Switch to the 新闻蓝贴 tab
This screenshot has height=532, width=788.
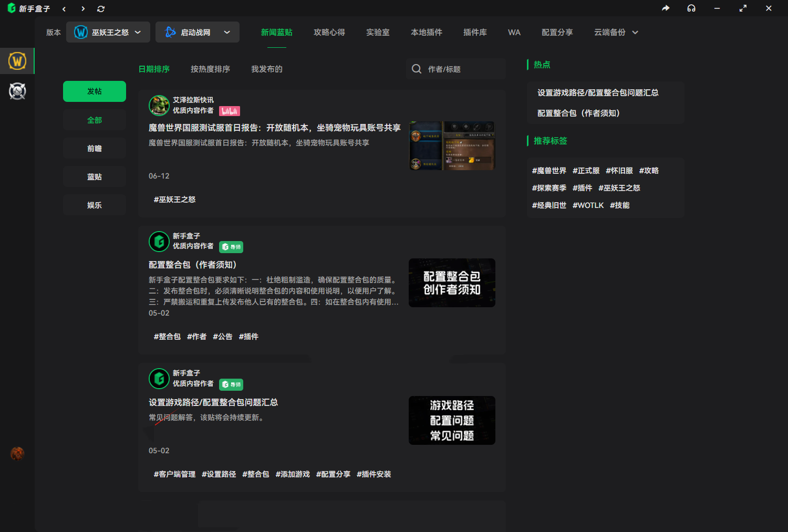[277, 32]
